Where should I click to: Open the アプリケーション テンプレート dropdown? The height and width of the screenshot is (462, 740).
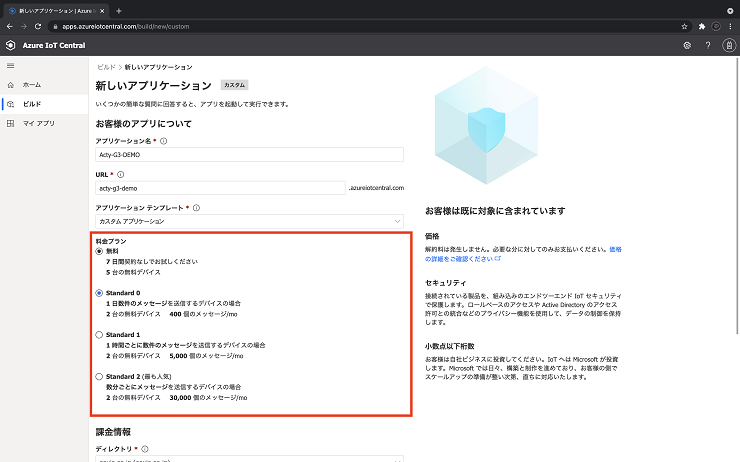coord(249,221)
